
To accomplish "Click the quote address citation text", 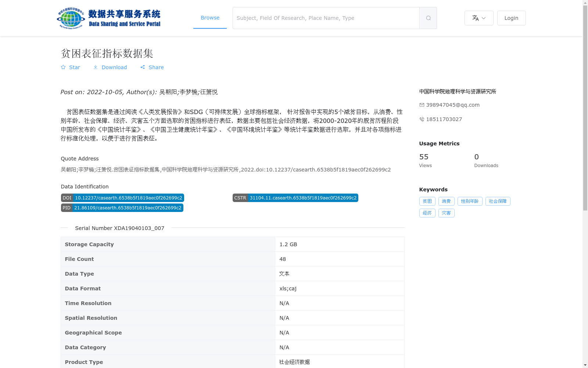I will [x=226, y=170].
